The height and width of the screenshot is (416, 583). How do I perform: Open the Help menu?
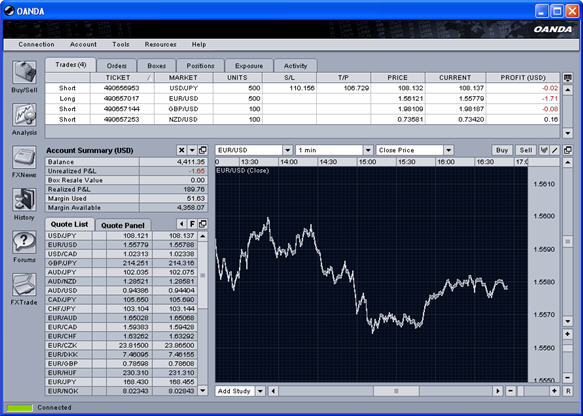click(199, 44)
